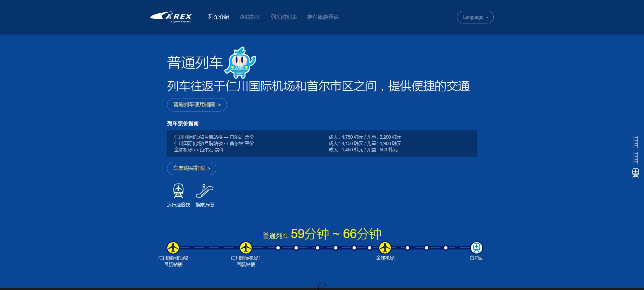Open the 路线指南 menu item

[x=250, y=17]
